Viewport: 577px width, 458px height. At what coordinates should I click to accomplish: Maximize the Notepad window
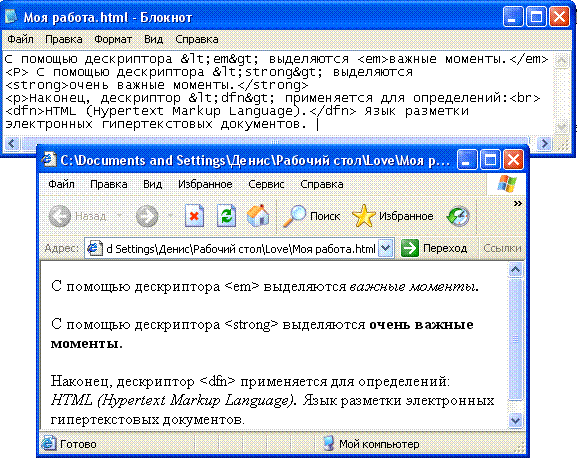(x=536, y=17)
